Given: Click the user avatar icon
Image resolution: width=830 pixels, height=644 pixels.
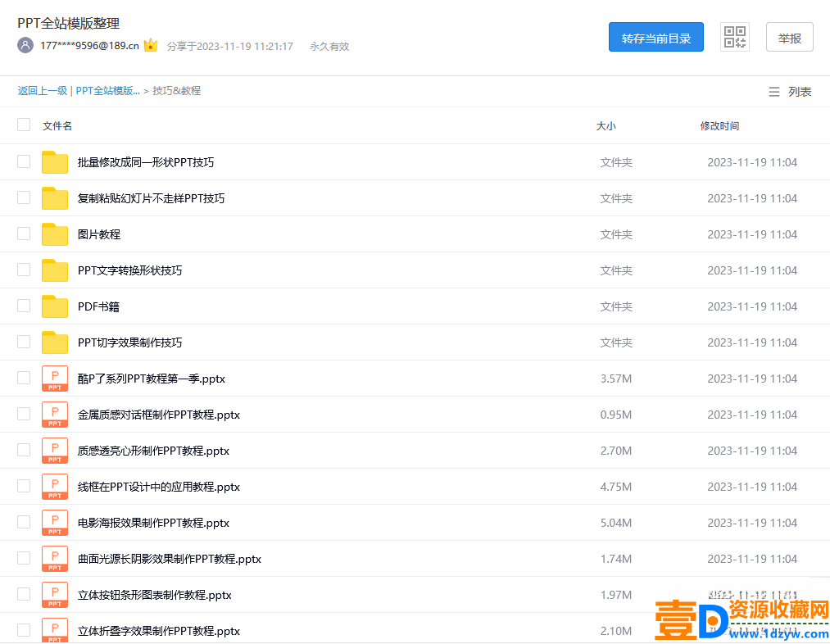Looking at the screenshot, I should pyautogui.click(x=25, y=46).
